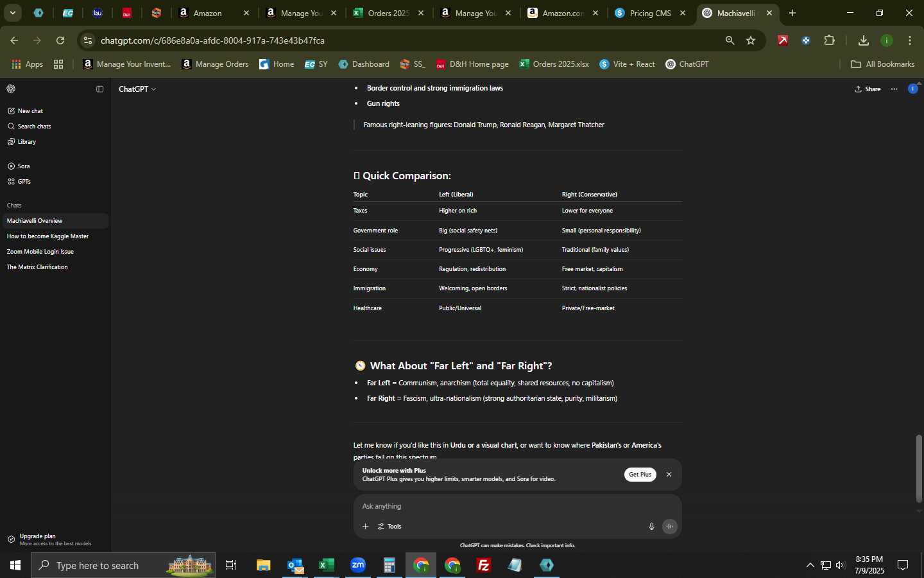This screenshot has height=578, width=924.
Task: Open Task View on taskbar
Action: pos(231,565)
